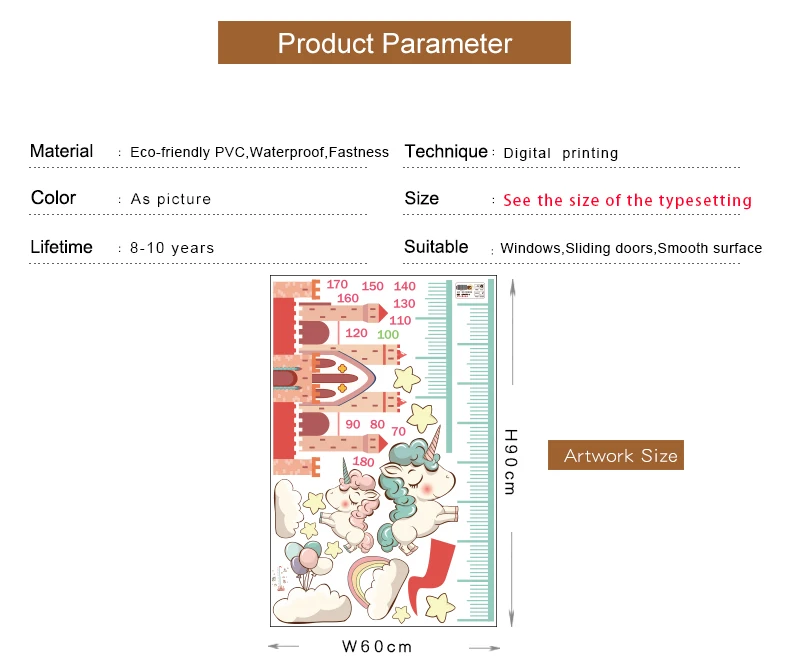
Task: Click the yellow star beside red ribbon
Action: pyautogui.click(x=439, y=608)
